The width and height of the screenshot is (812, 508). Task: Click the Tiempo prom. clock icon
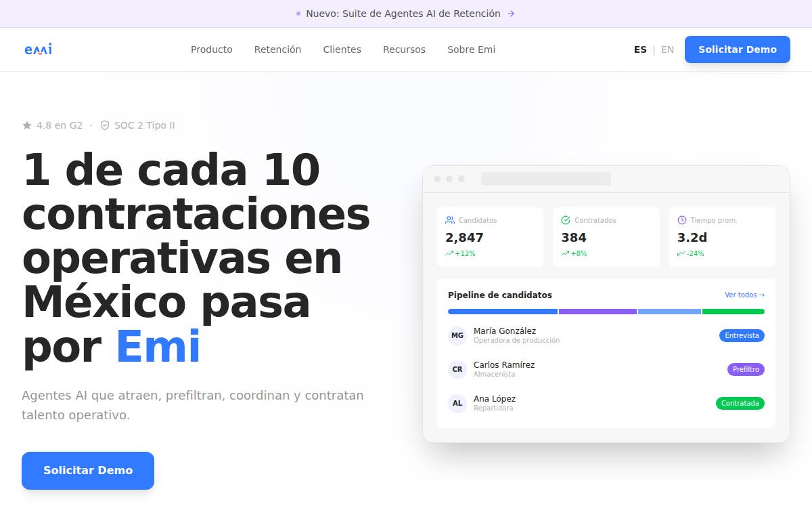point(682,220)
